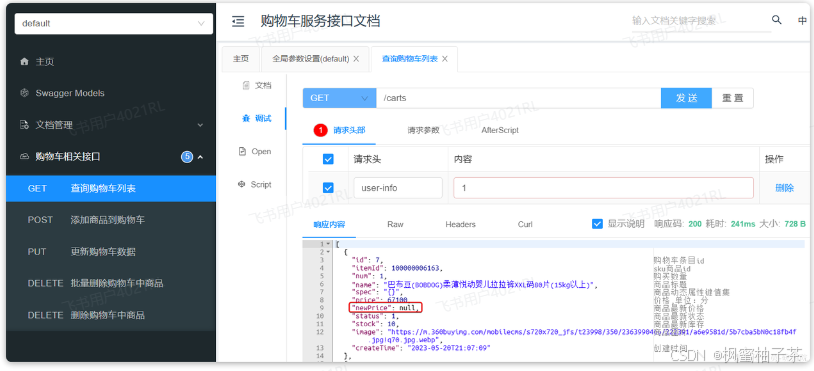Click the 删除 link for user-info
Viewport: 814px width, 371px height.
(x=784, y=188)
